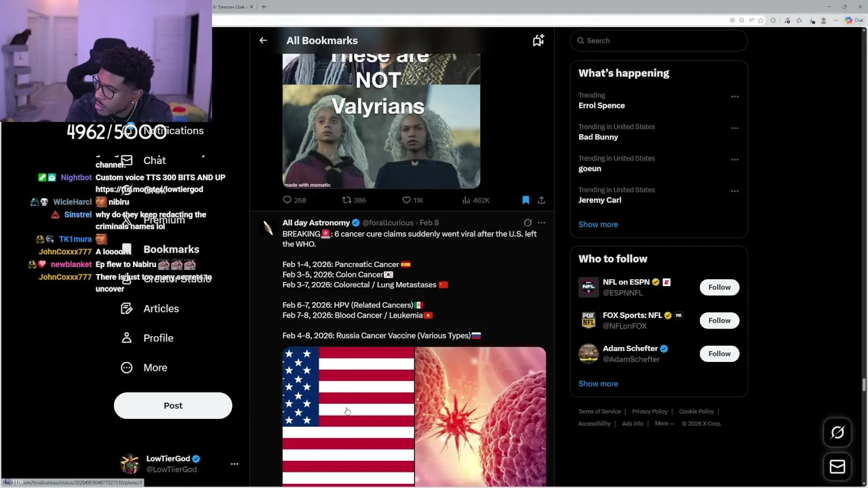Open Adam Schefter avatar

(589, 354)
